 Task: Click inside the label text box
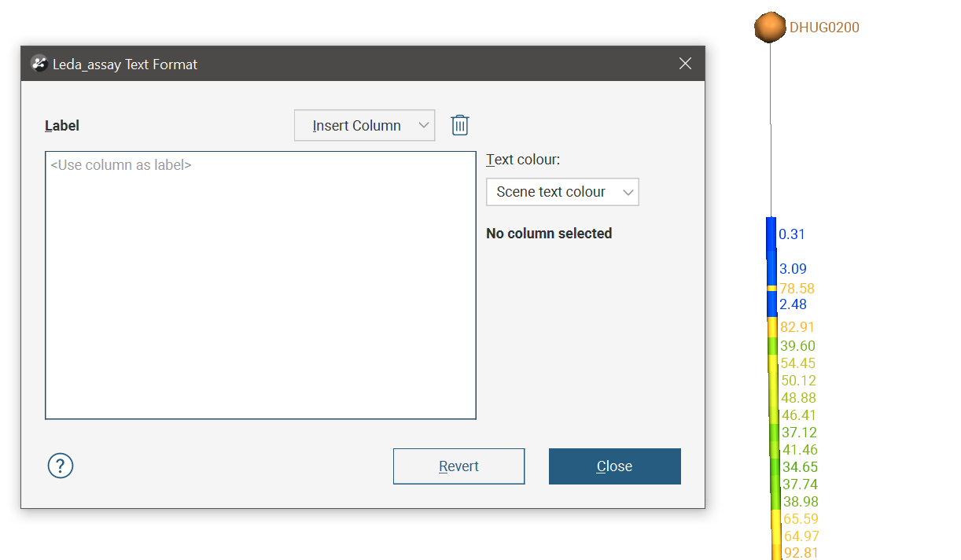(260, 285)
